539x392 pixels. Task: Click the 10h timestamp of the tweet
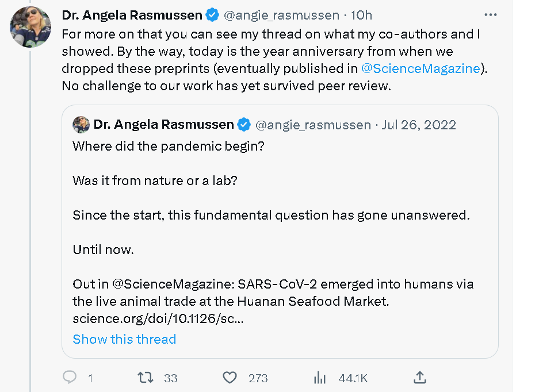click(x=361, y=15)
